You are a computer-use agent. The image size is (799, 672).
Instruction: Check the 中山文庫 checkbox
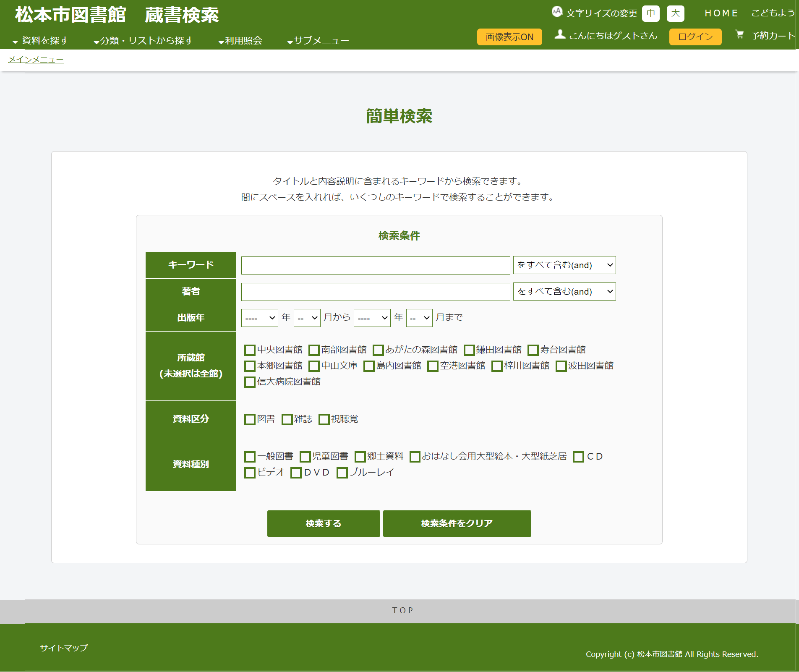point(314,366)
